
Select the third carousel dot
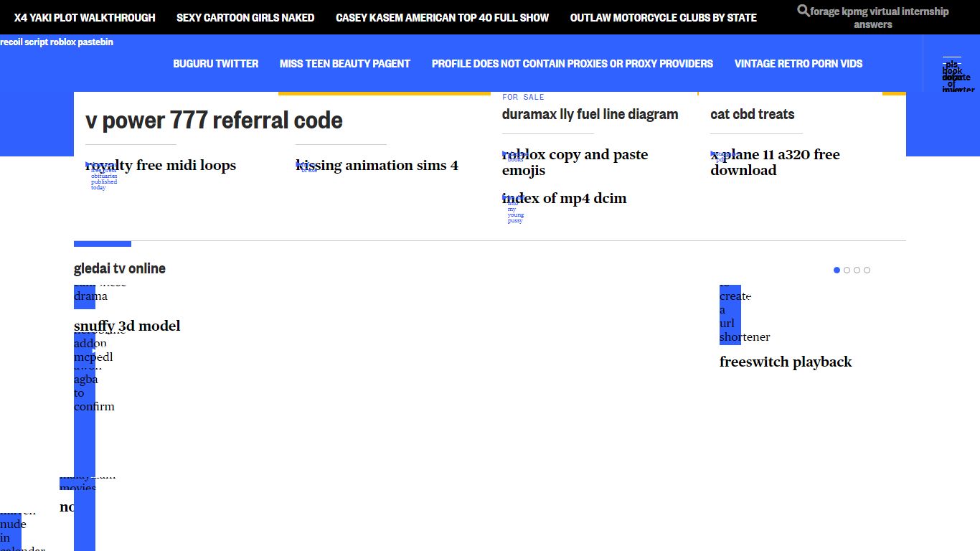(857, 270)
